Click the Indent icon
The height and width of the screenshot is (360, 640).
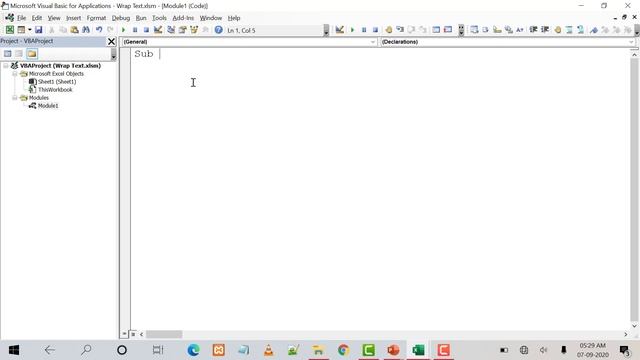pos(533,30)
